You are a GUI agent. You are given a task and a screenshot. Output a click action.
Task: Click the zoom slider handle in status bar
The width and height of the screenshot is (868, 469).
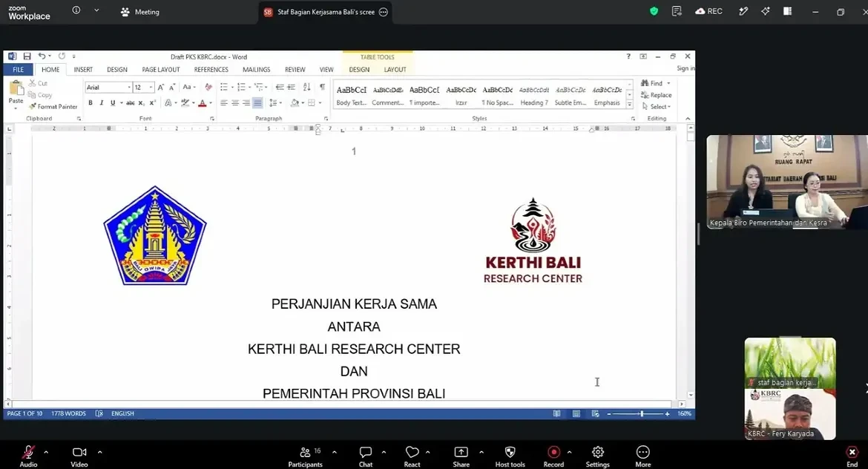[x=642, y=413]
